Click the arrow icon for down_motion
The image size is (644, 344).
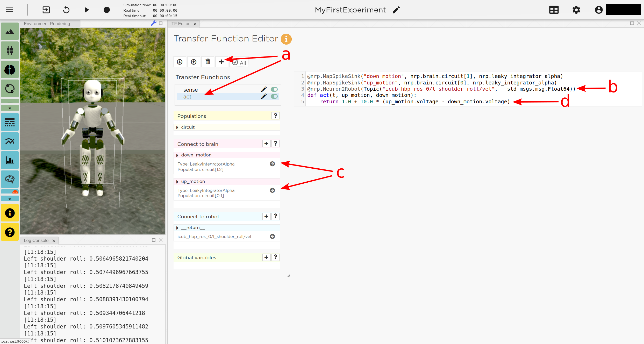pos(272,164)
